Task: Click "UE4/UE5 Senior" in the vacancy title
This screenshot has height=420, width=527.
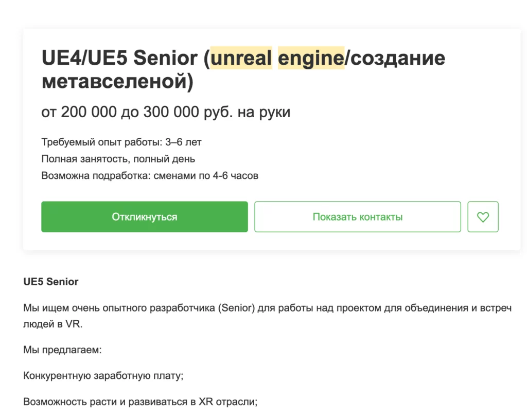Action: (x=119, y=59)
